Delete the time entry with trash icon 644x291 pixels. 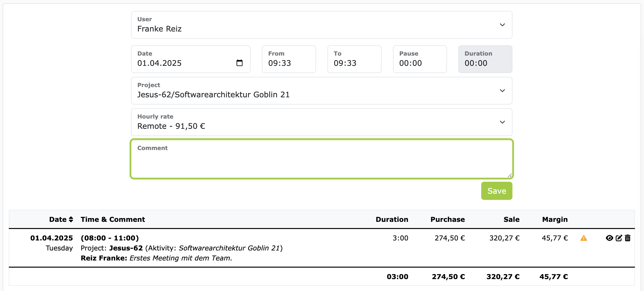click(628, 238)
